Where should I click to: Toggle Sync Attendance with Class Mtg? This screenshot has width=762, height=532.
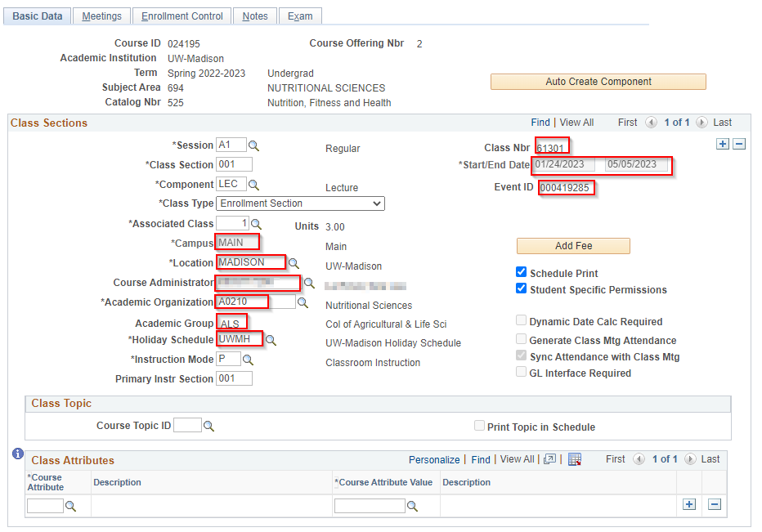521,355
